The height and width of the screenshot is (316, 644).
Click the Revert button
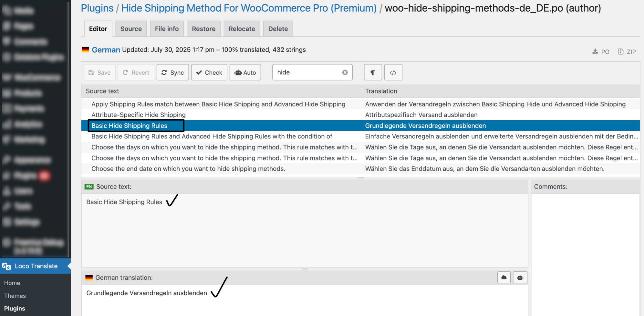(x=136, y=72)
